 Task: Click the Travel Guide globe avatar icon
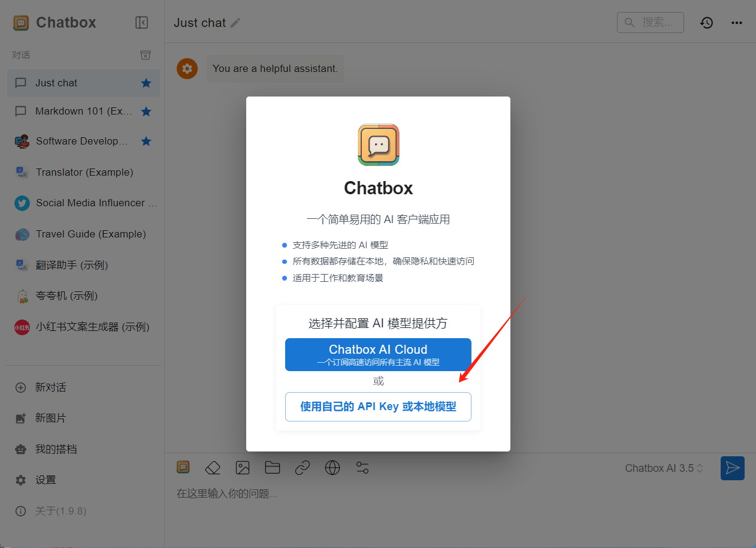pyautogui.click(x=22, y=234)
